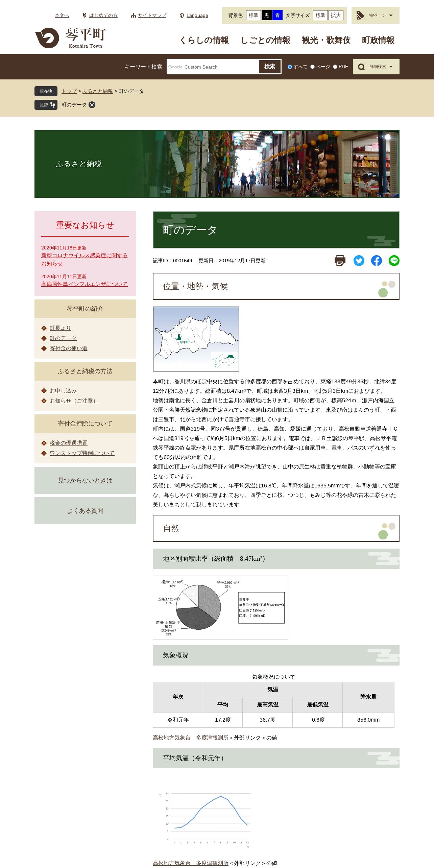Click the 現在地 label
This screenshot has height=868, width=434.
tap(46, 91)
